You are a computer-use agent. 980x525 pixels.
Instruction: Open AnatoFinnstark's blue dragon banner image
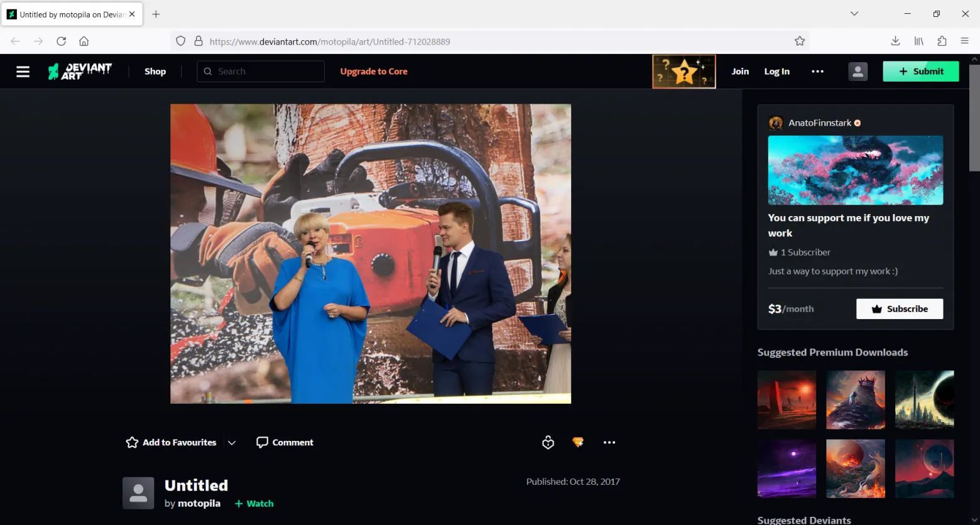click(x=855, y=170)
